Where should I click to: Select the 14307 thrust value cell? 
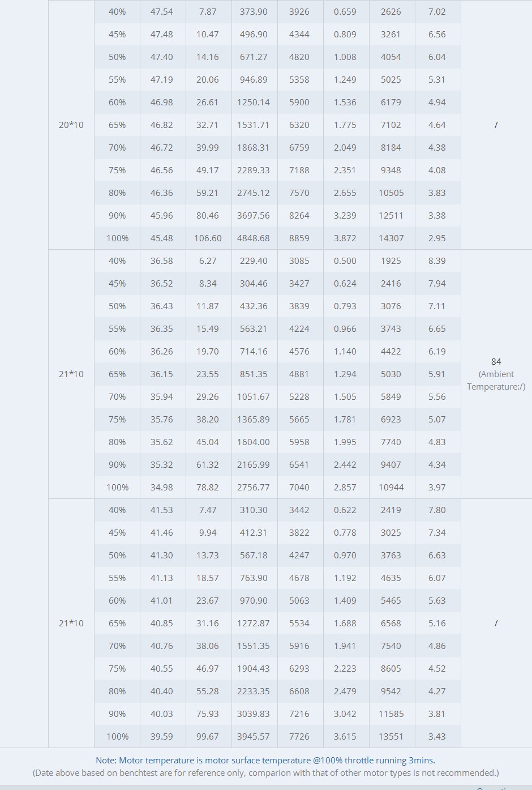click(391, 238)
